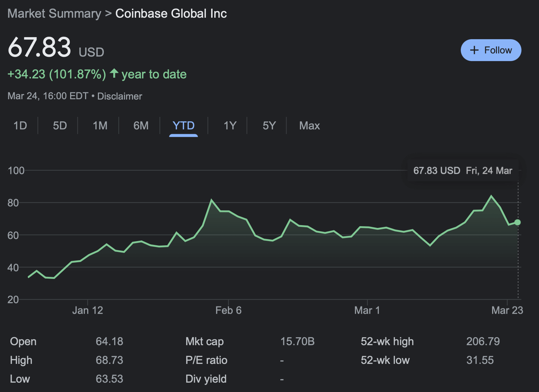Click the Follow button
The height and width of the screenshot is (392, 539).
[x=491, y=50]
